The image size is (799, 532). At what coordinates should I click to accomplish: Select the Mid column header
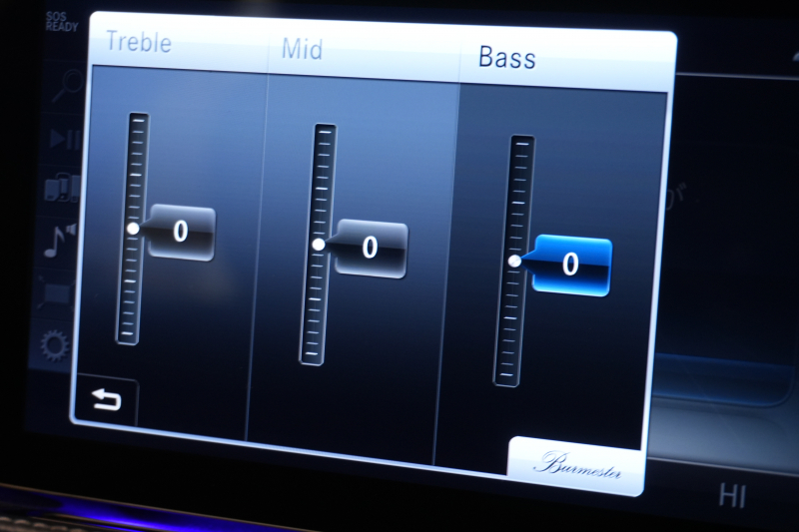[x=301, y=49]
